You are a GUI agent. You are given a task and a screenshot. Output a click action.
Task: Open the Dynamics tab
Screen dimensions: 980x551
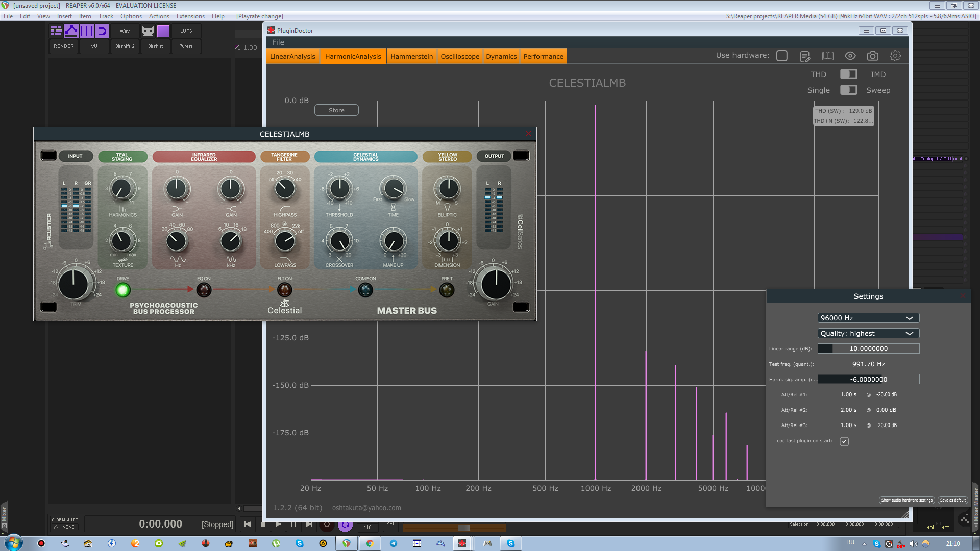501,56
